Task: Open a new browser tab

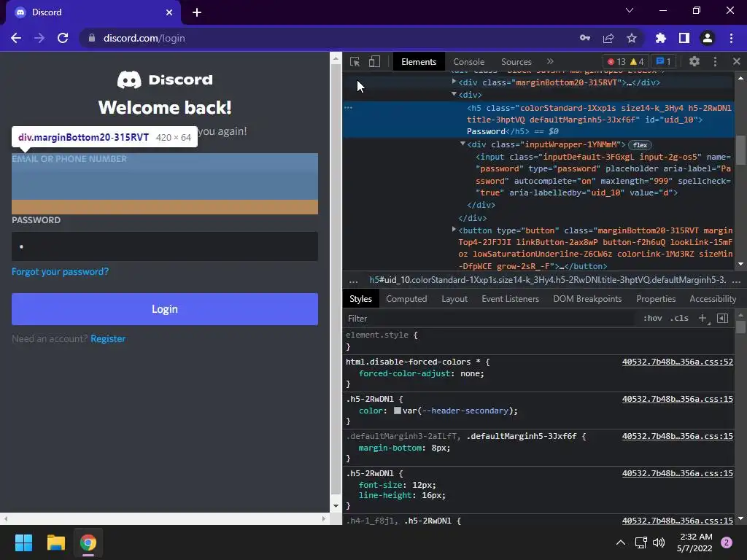Action: point(197,12)
